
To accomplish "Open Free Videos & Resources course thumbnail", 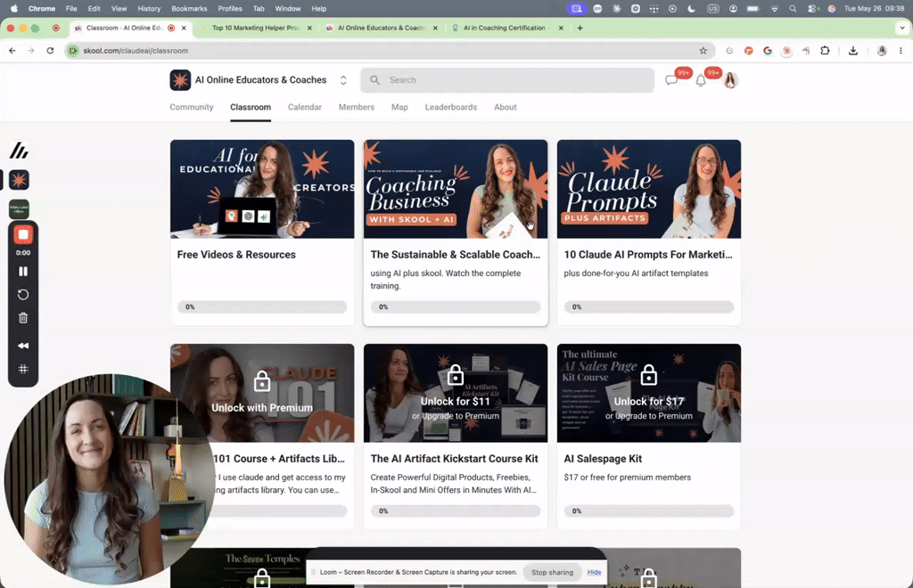I will pos(262,189).
